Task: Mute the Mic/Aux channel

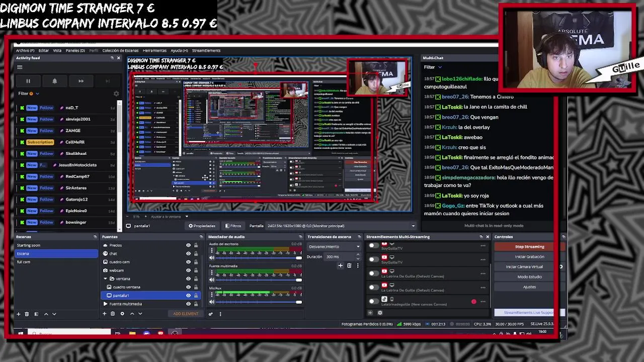Action: coord(212,302)
